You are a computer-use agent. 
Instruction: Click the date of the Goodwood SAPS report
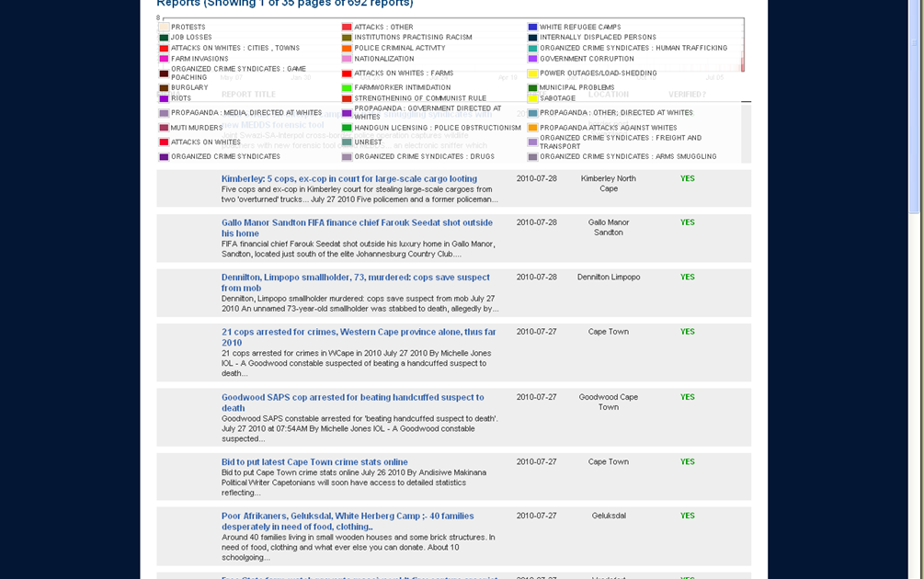click(536, 397)
